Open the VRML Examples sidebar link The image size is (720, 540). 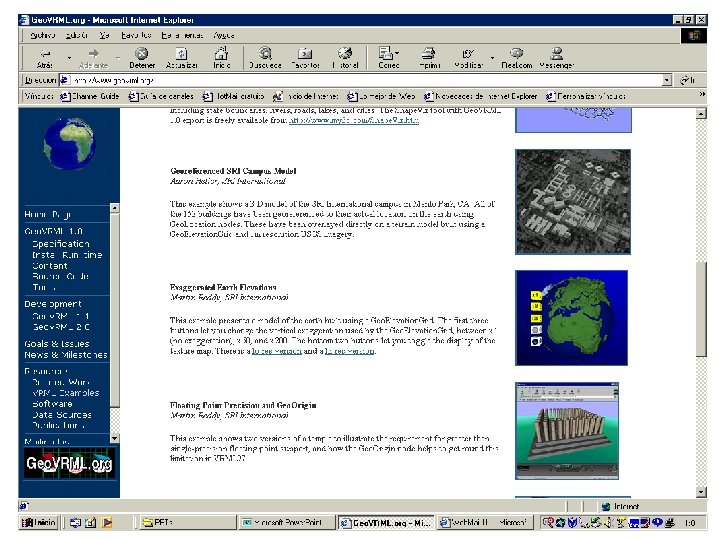(66, 393)
